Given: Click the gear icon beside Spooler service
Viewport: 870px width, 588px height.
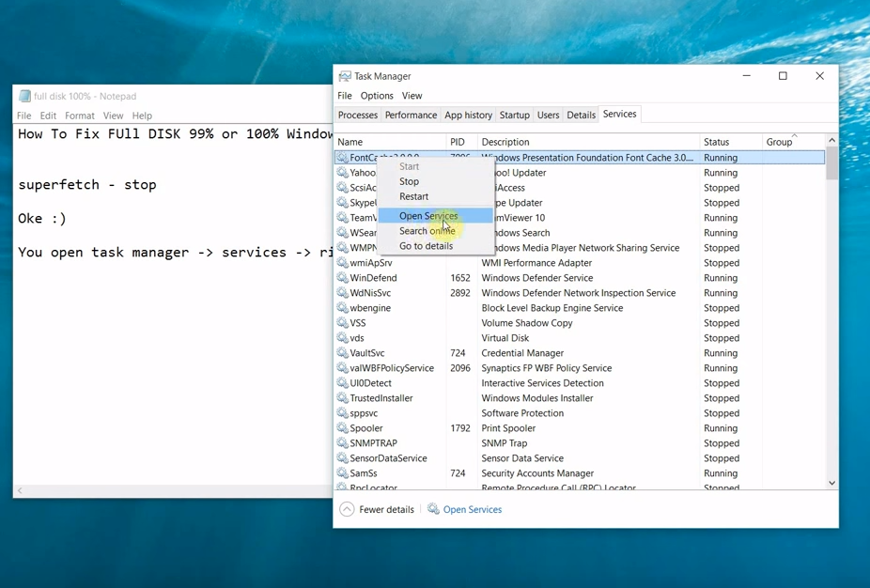Looking at the screenshot, I should point(343,428).
